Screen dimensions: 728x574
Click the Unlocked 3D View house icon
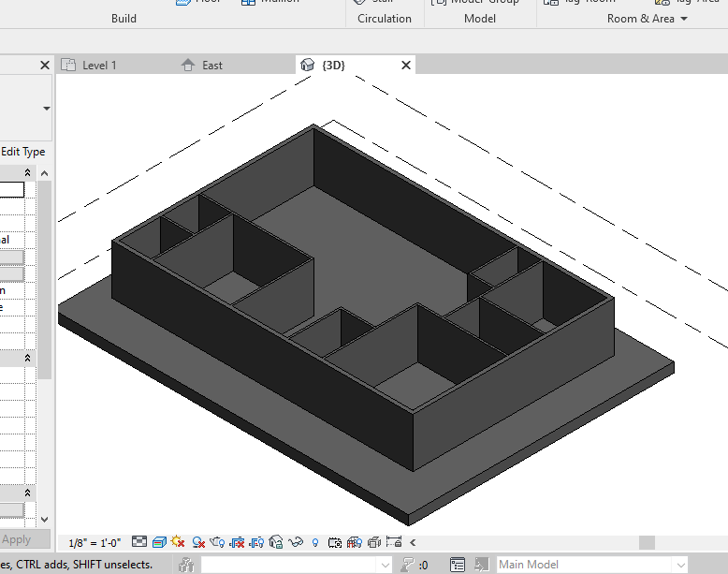click(x=276, y=541)
